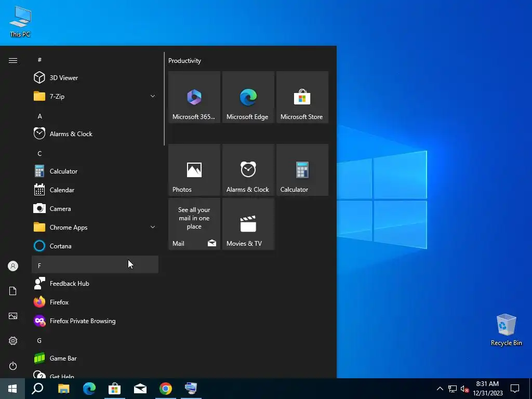Show hidden system tray icons
The image size is (532, 399).
[x=440, y=389]
